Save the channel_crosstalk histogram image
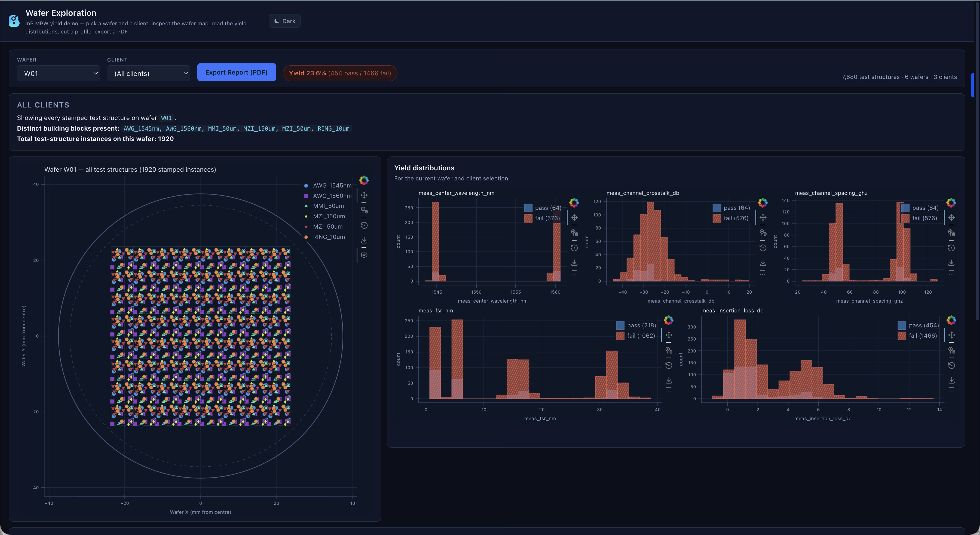This screenshot has width=980, height=535. 763,263
